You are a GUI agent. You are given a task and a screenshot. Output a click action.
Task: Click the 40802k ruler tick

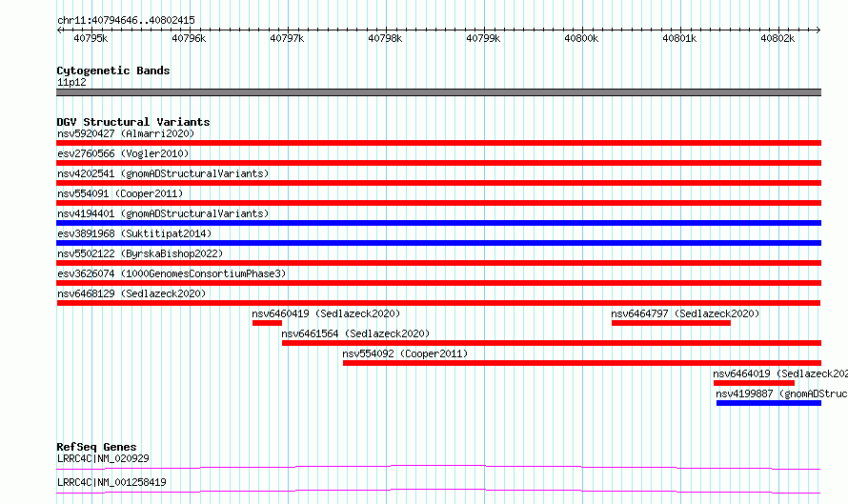(x=777, y=38)
